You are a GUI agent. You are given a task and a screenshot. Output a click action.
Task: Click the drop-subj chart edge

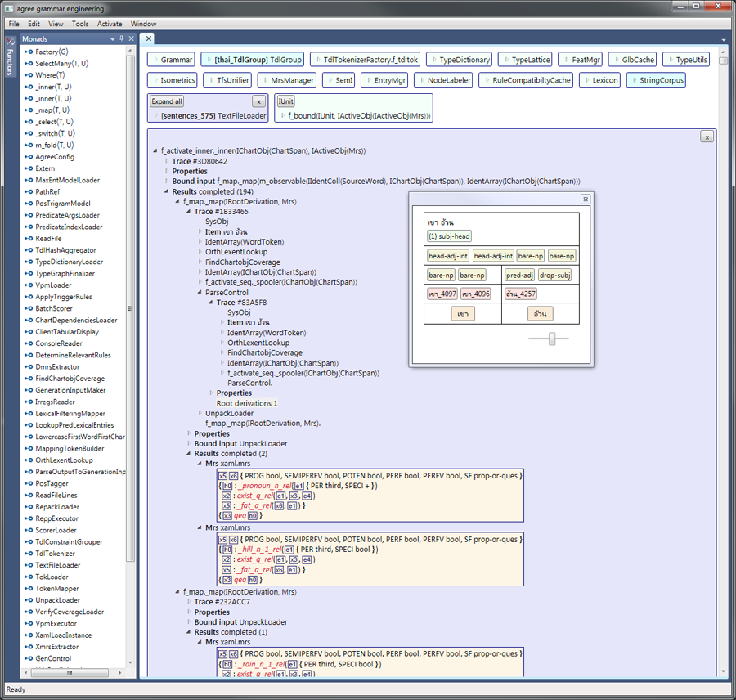(x=556, y=276)
